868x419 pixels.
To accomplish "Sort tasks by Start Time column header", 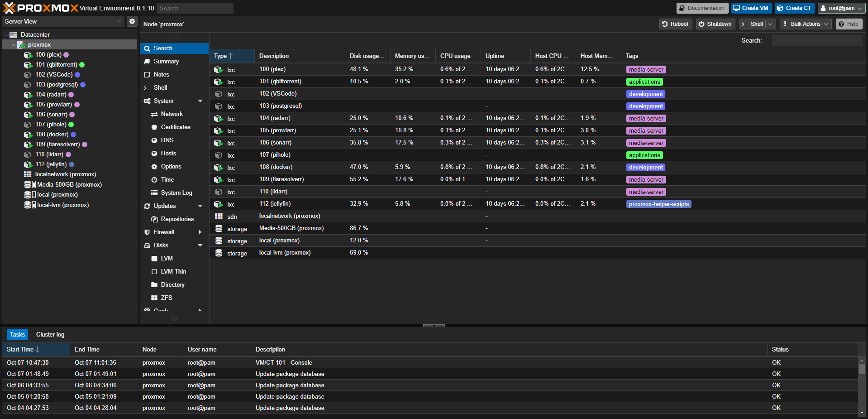I will click(36, 350).
